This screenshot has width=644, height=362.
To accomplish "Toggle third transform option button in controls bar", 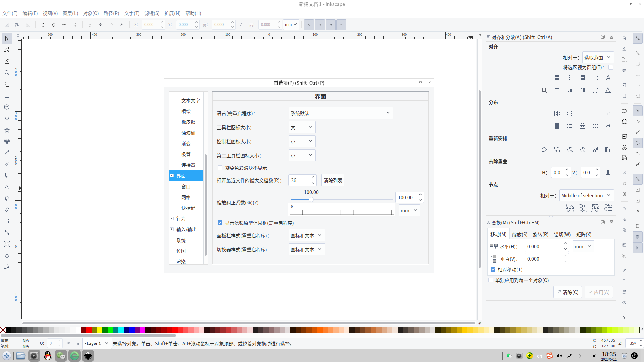I will (331, 25).
